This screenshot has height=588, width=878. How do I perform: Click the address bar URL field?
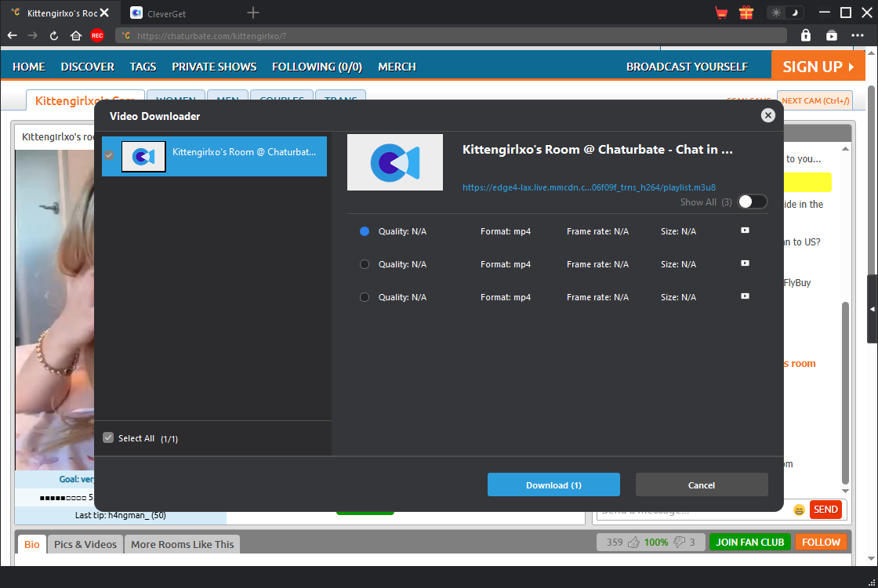click(451, 36)
